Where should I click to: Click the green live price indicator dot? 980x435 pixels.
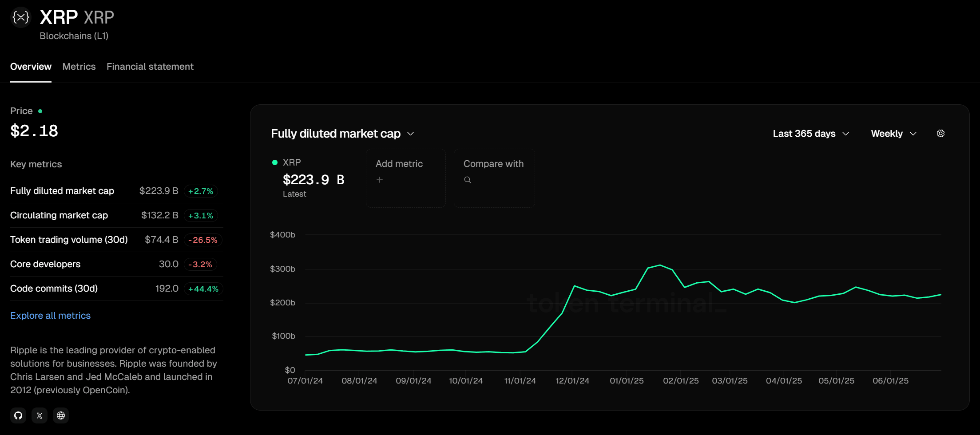pyautogui.click(x=40, y=111)
